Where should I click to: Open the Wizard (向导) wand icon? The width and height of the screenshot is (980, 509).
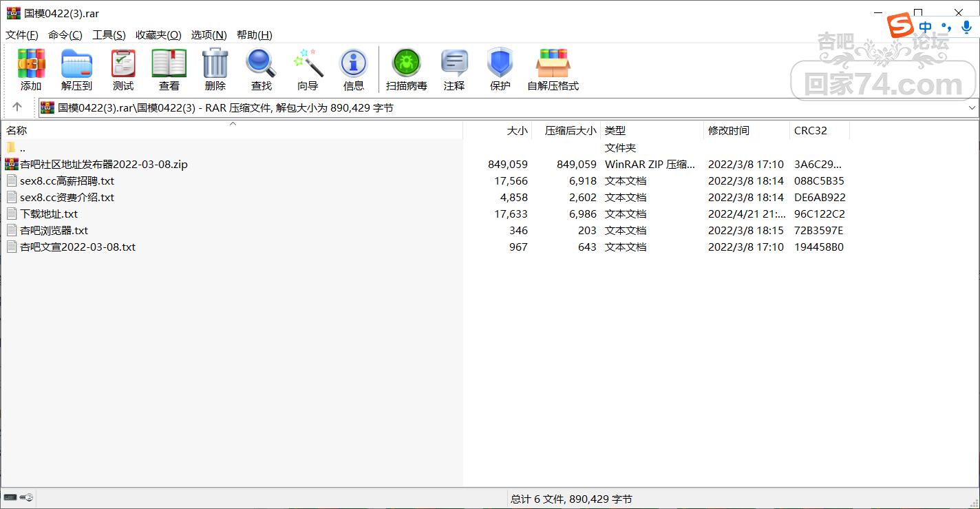[308, 63]
